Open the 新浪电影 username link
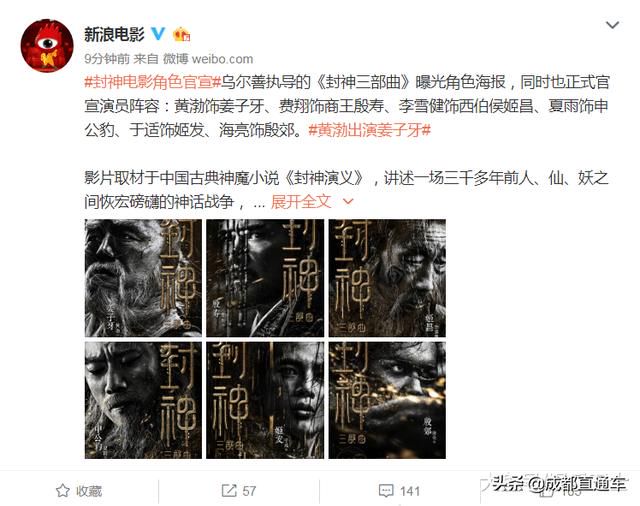 (114, 34)
